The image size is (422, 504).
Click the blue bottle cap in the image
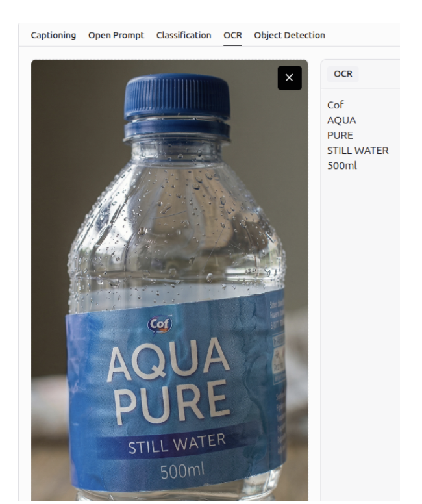(177, 96)
